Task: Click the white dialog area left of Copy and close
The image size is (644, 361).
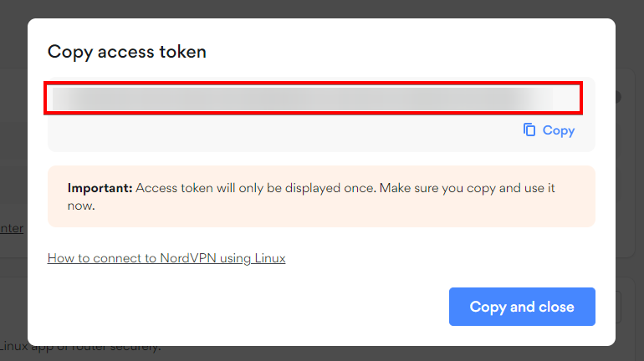Action: [251, 307]
